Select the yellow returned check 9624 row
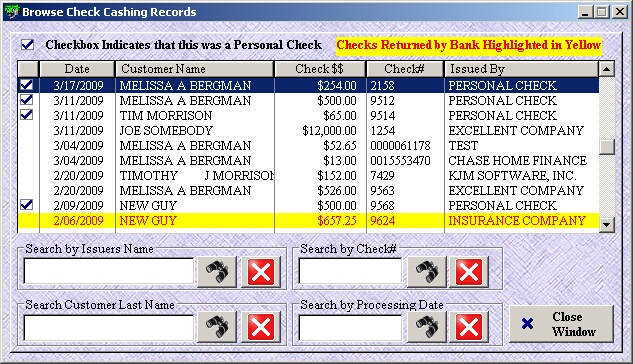Viewport: 633px width, 364px height. tap(308, 221)
